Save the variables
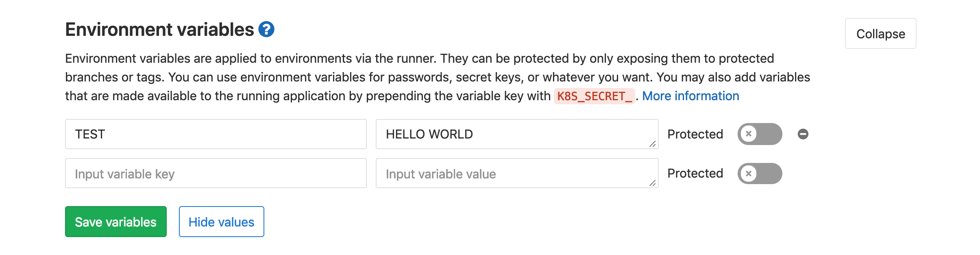This screenshot has width=980, height=255. tap(116, 222)
